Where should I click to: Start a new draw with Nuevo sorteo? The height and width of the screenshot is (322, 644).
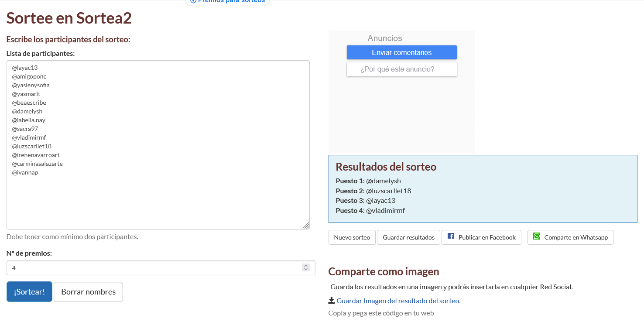[x=352, y=237]
